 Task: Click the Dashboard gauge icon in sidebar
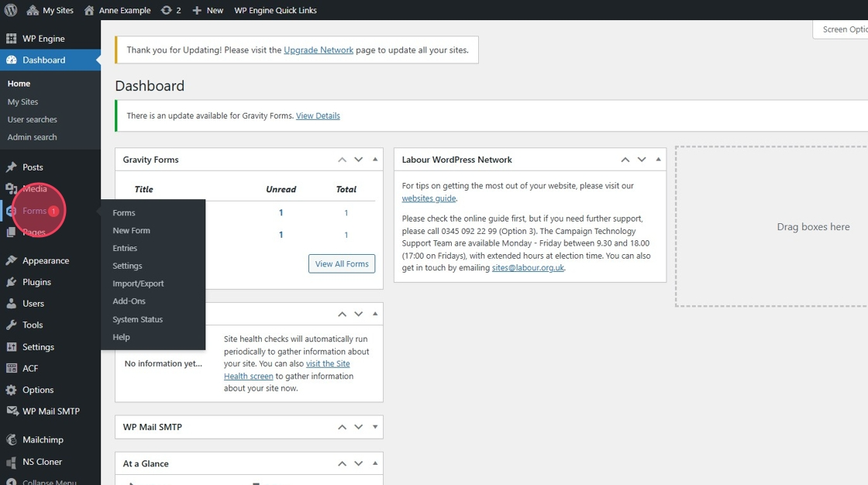[x=11, y=60]
